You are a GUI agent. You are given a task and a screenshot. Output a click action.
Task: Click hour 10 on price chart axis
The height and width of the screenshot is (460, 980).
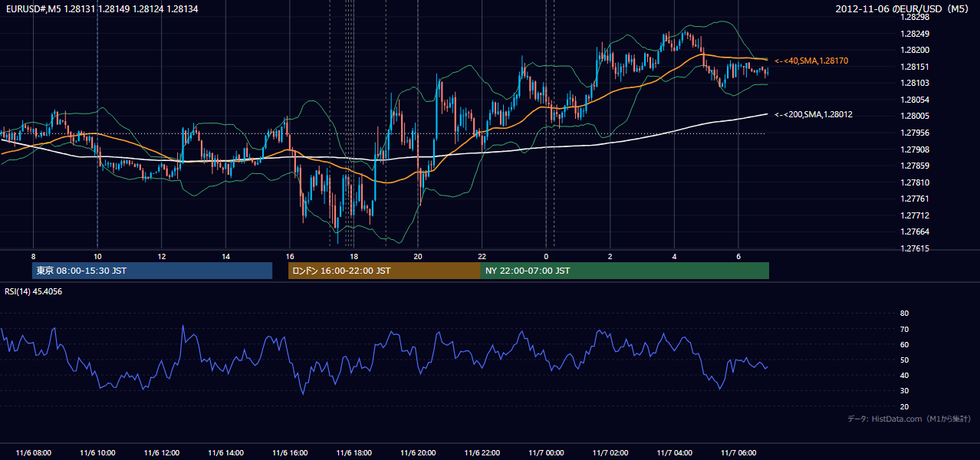[97, 256]
